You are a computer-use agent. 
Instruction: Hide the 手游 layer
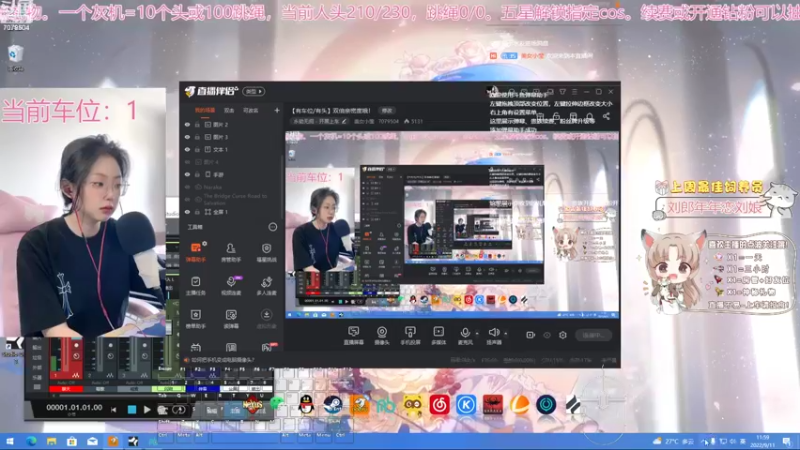tap(187, 174)
